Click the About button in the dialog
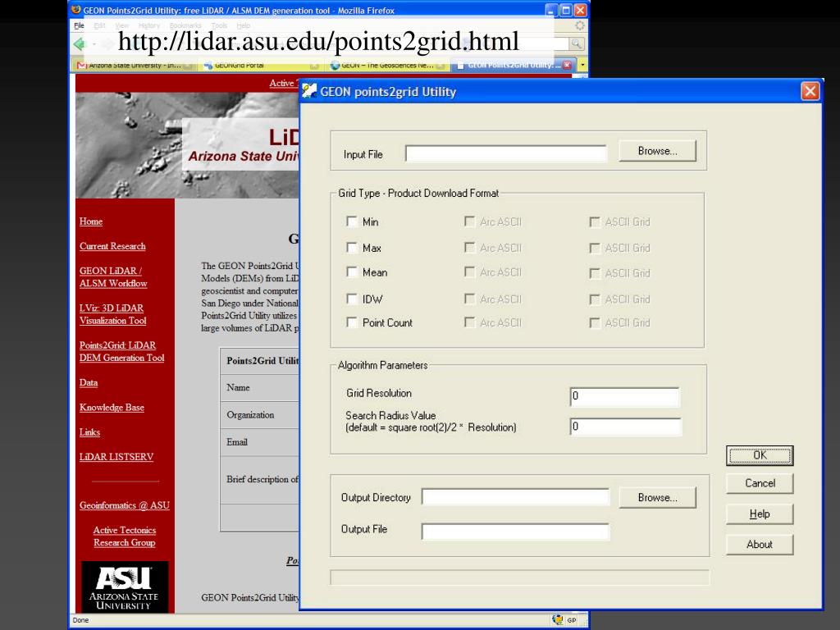 tap(760, 545)
